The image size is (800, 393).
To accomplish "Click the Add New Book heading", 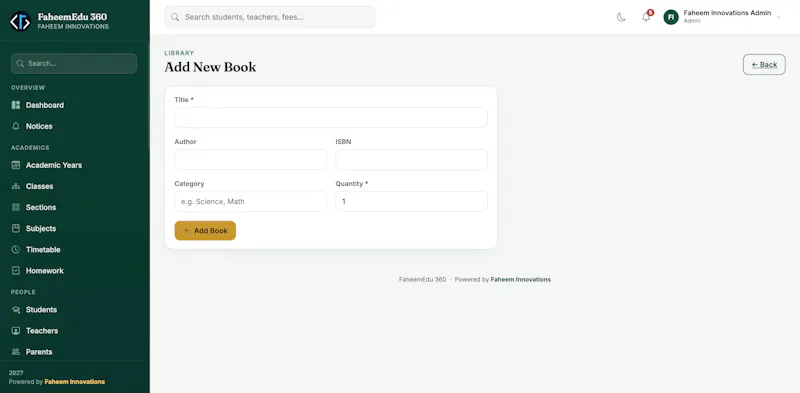I will (210, 67).
